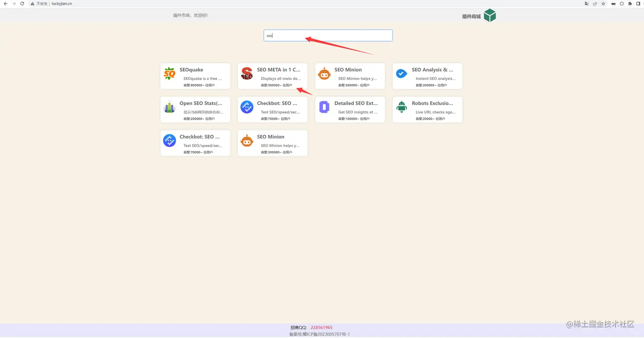Click 'Displays all meta da...' description
The width and height of the screenshot is (644, 338).
[x=281, y=79]
